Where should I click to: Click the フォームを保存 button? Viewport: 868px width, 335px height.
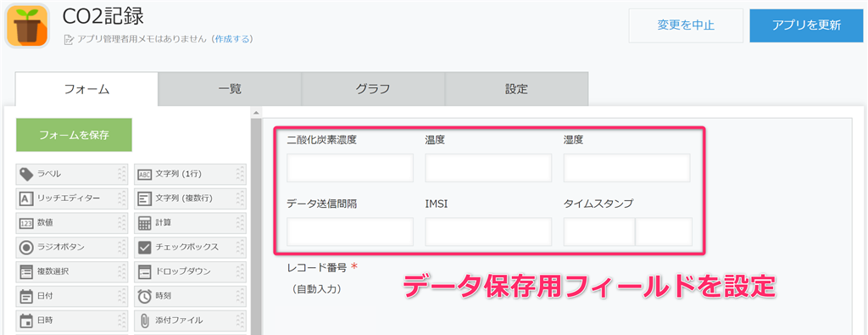pos(75,135)
